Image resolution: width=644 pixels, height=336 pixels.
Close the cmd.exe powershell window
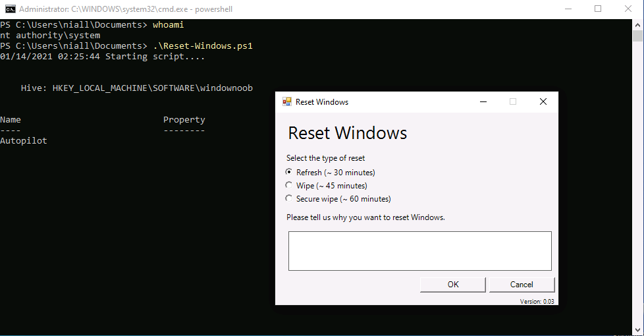tap(628, 9)
